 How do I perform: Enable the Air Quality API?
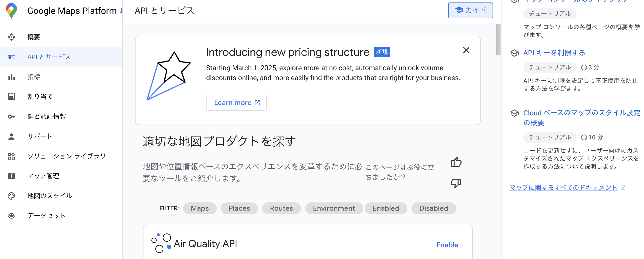(x=447, y=245)
